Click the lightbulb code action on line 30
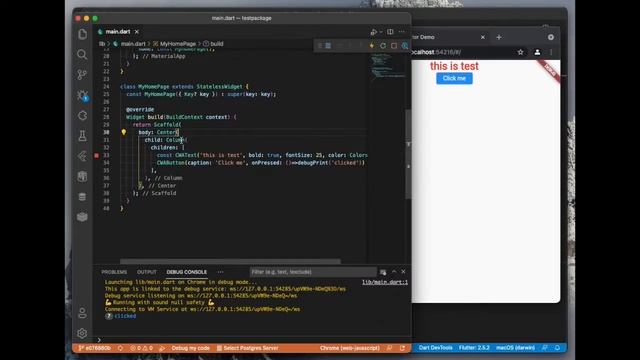The image size is (640, 360). 124,132
